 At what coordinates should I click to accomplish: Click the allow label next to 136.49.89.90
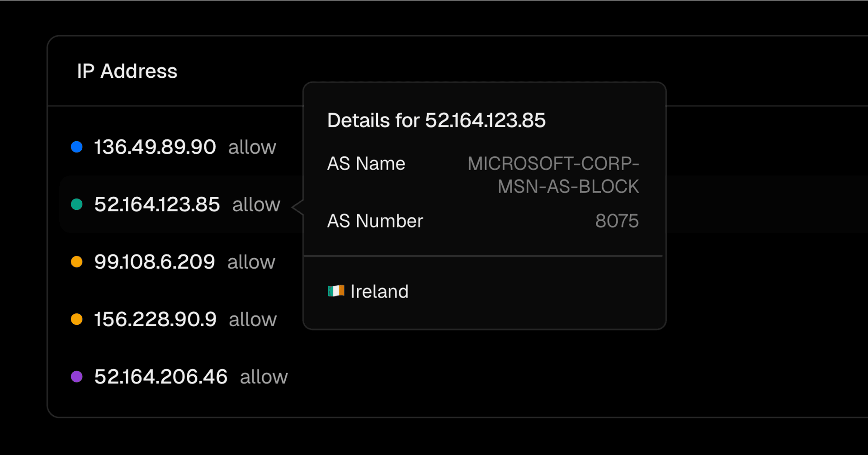point(252,147)
